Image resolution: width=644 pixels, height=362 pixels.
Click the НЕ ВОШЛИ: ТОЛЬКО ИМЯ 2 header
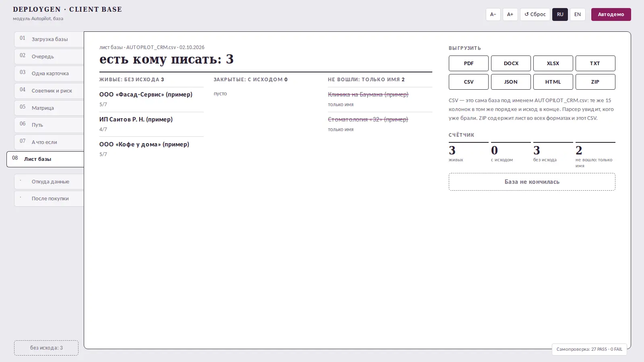click(366, 80)
